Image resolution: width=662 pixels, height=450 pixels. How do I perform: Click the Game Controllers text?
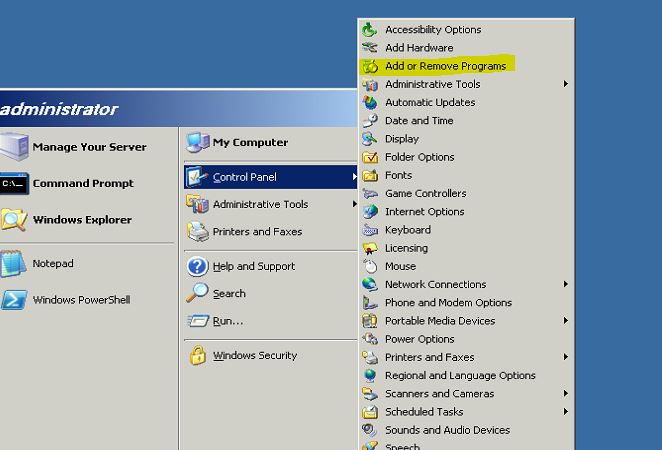426,193
